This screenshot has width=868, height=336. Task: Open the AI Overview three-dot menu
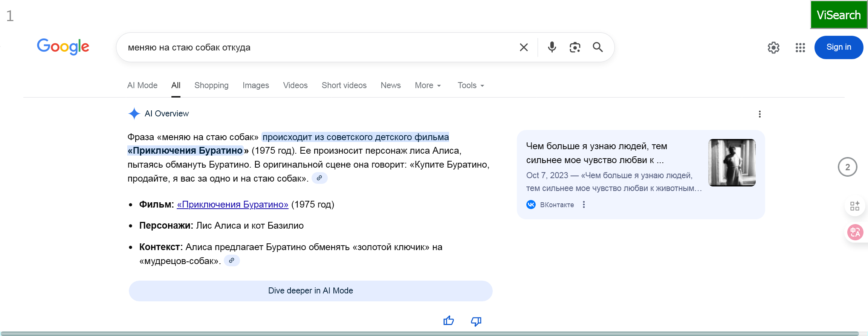759,114
